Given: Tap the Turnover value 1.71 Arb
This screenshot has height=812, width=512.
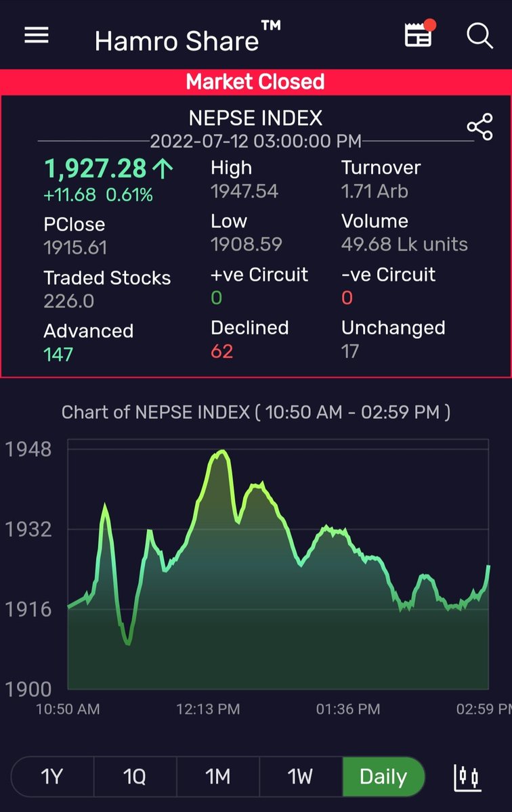Looking at the screenshot, I should coord(375,191).
